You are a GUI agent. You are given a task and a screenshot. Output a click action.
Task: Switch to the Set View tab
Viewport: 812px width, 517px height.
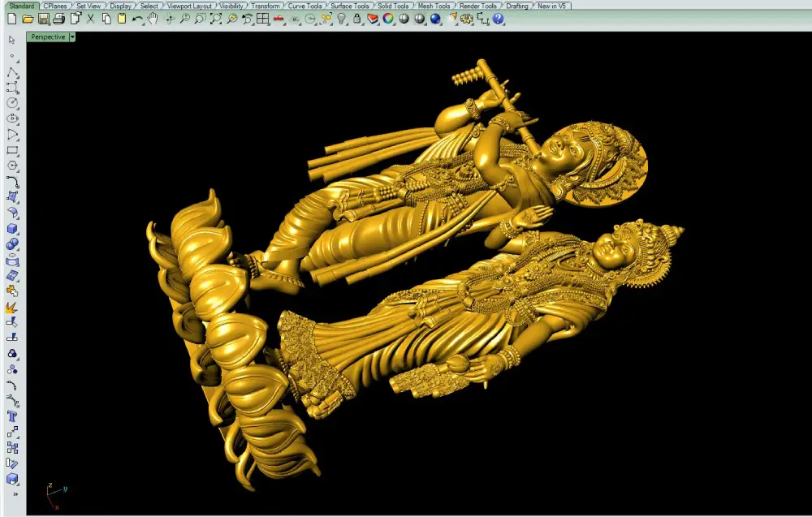[x=89, y=6]
